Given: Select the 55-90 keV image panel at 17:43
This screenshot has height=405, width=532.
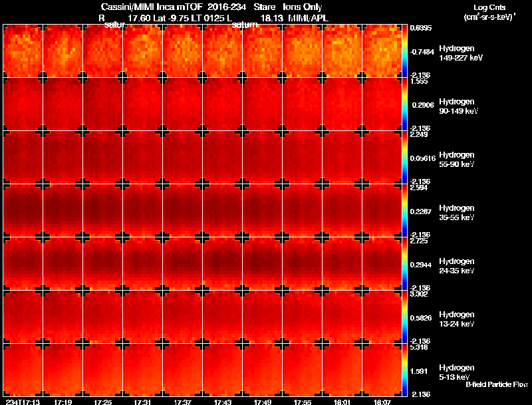Looking at the screenshot, I should click(x=222, y=158).
